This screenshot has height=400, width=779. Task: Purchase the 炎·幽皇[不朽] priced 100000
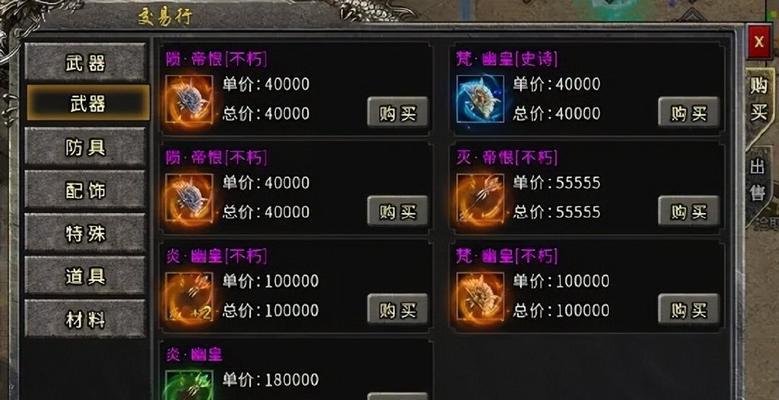coord(397,309)
